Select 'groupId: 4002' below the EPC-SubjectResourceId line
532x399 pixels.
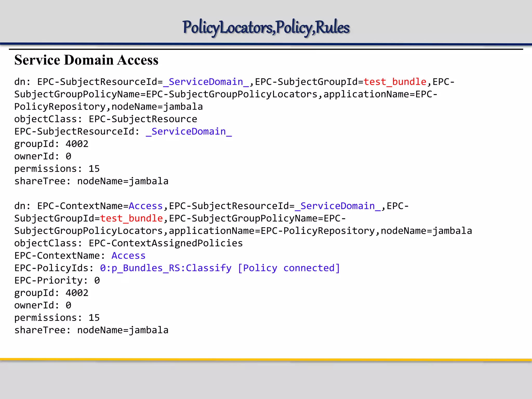(x=51, y=144)
